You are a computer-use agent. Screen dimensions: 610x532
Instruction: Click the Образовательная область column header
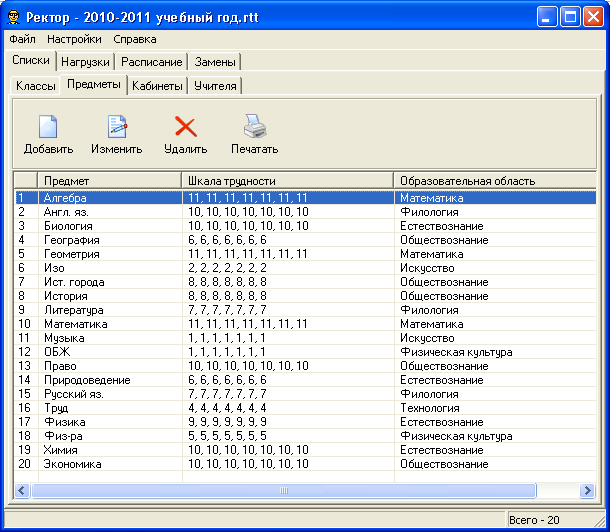(x=495, y=181)
